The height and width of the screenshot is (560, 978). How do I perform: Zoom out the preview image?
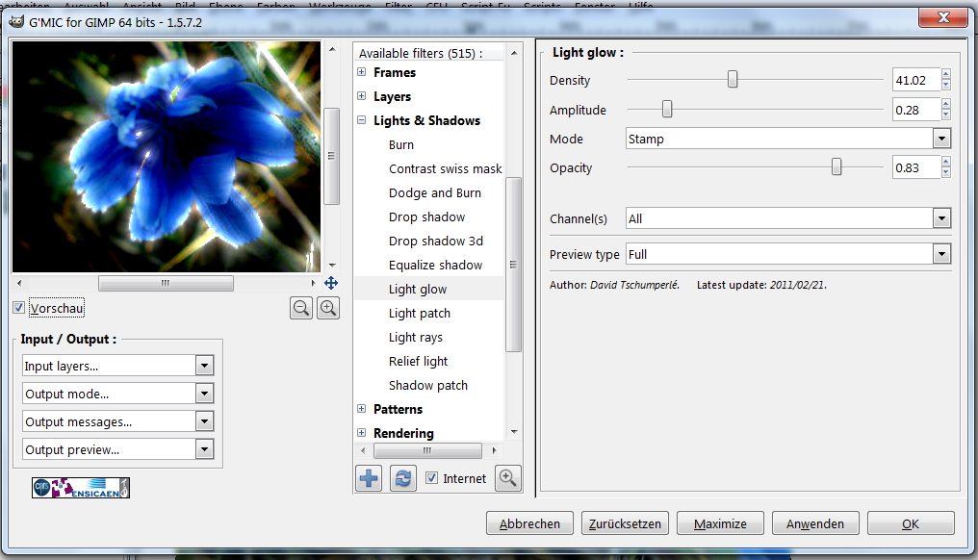click(x=301, y=308)
